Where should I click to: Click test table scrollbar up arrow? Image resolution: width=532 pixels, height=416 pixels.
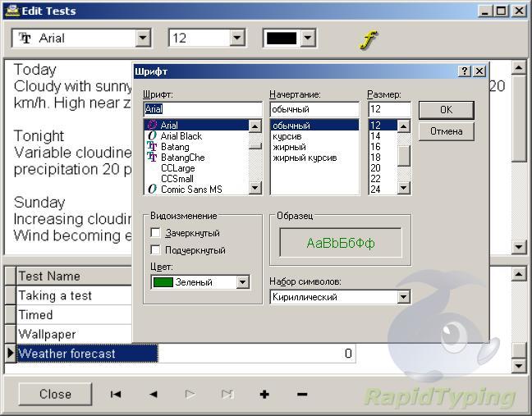[x=518, y=274]
